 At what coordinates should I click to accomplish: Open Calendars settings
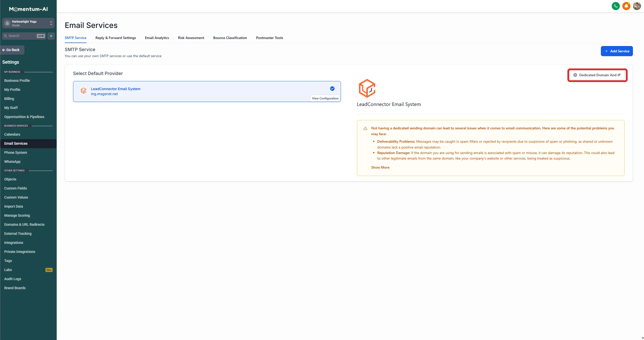click(x=12, y=134)
